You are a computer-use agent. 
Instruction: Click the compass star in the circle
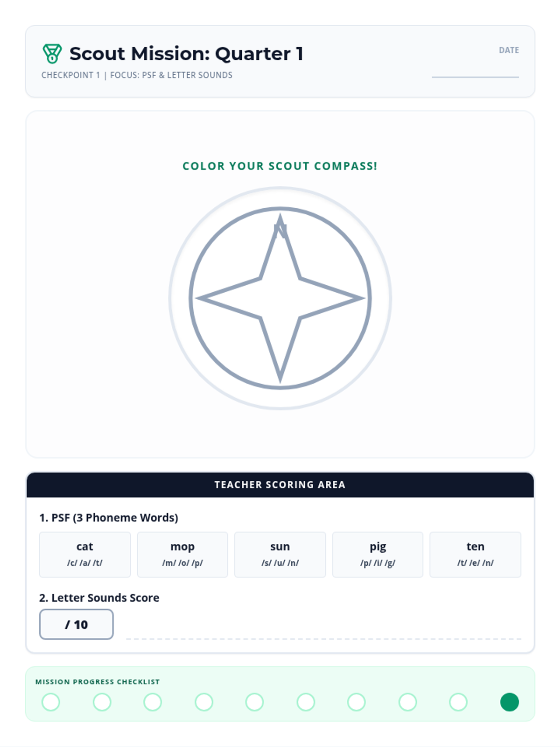(x=280, y=299)
